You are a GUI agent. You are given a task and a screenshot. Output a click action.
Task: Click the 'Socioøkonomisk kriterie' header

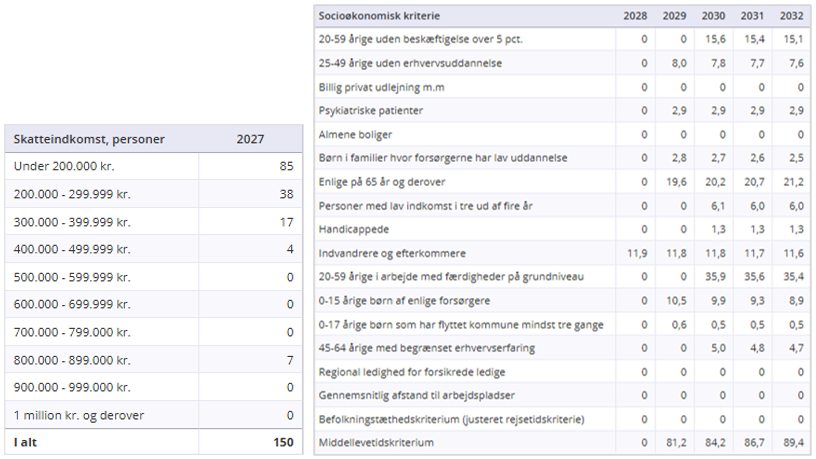379,16
